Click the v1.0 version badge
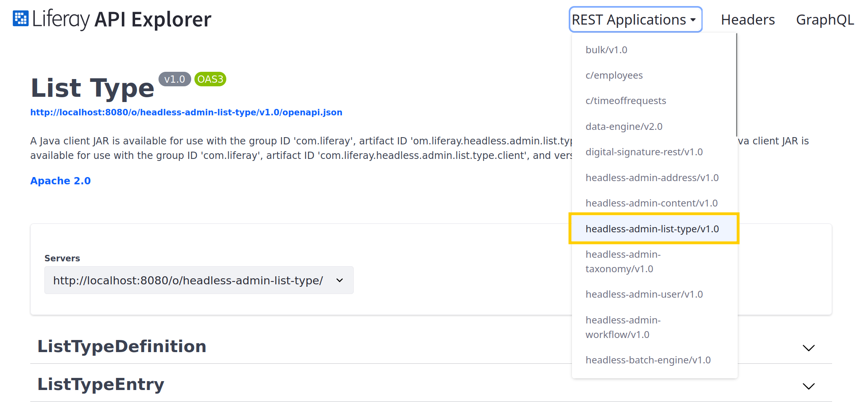Screen dimensions: 868x413 (175, 79)
